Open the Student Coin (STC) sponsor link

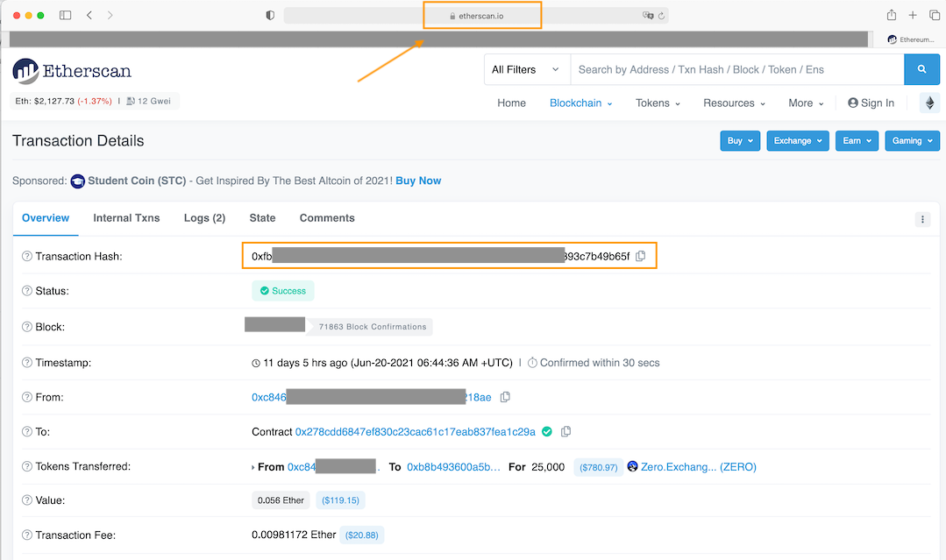coord(137,181)
